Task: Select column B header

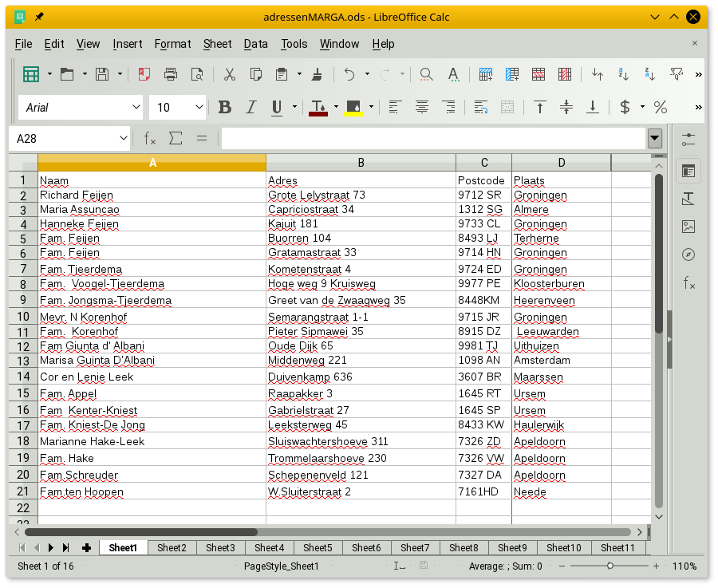Action: click(361, 163)
